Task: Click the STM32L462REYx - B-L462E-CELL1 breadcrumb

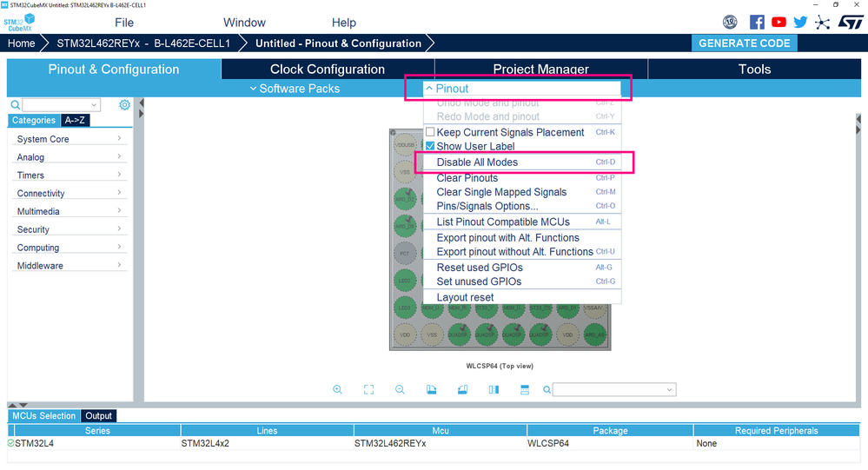Action: [x=143, y=43]
